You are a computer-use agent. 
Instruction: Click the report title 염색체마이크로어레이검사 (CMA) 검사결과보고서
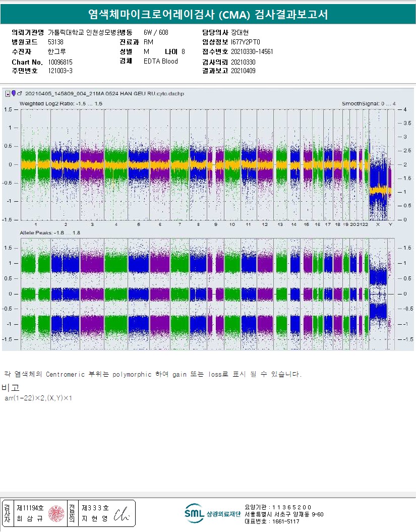[x=208, y=14]
